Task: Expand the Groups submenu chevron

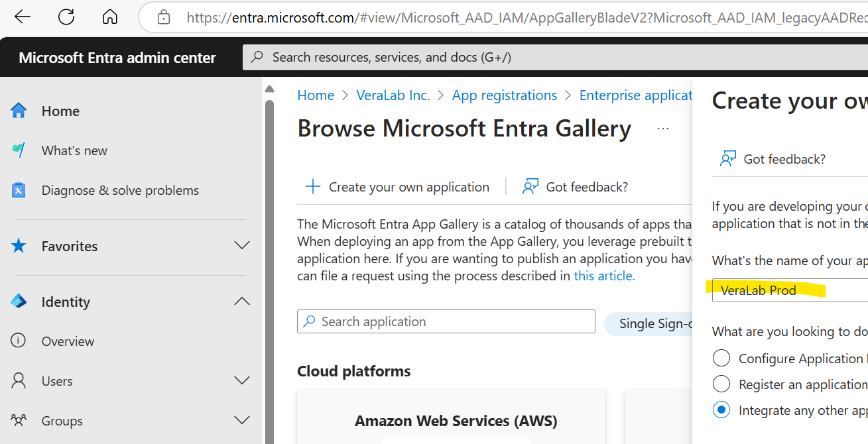Action: tap(242, 421)
